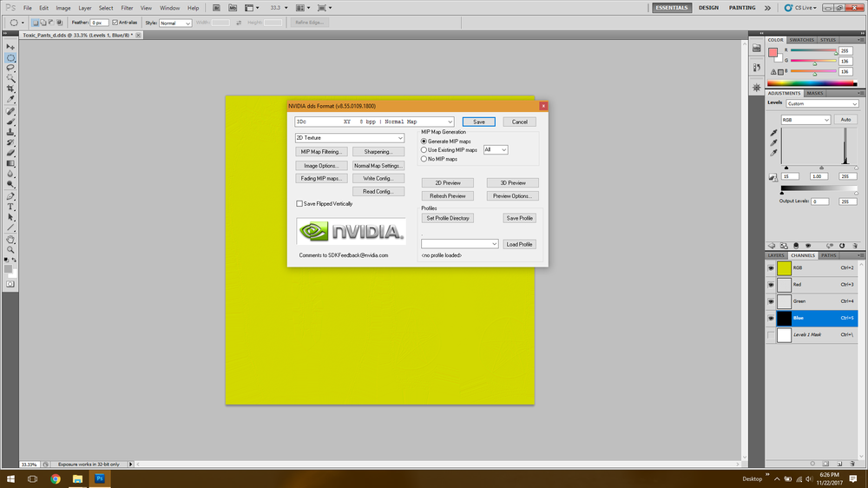Click the Load Profile button
Image resolution: width=868 pixels, height=488 pixels.
point(519,244)
